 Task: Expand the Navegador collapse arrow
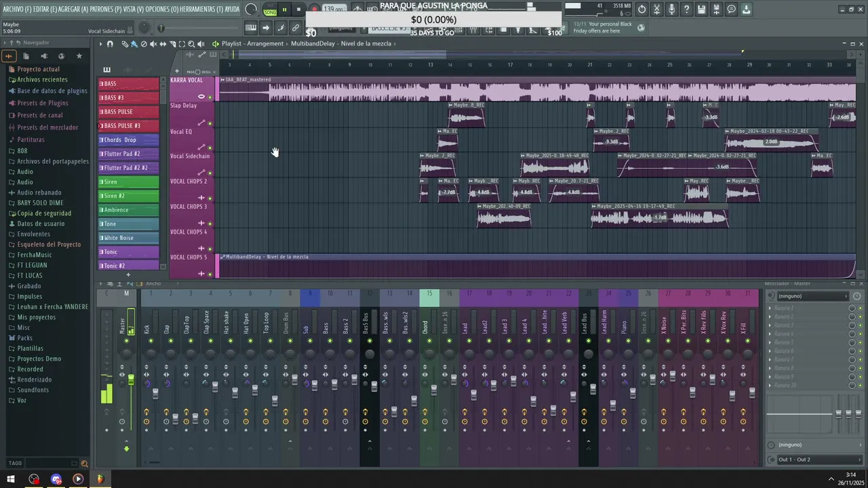click(5, 43)
